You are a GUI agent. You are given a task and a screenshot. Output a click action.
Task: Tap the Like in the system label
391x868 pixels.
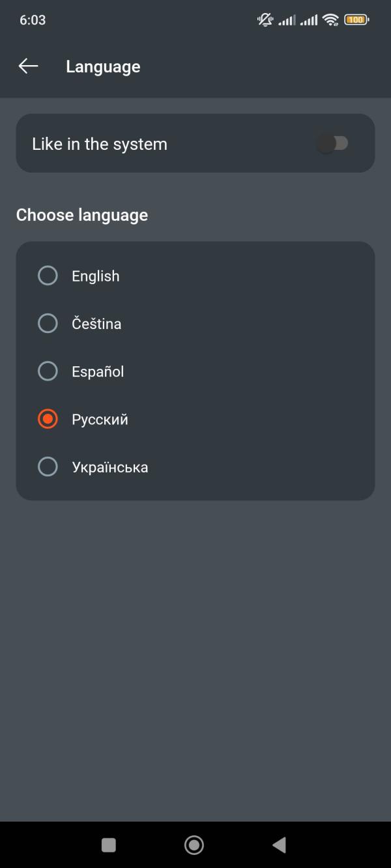(100, 144)
